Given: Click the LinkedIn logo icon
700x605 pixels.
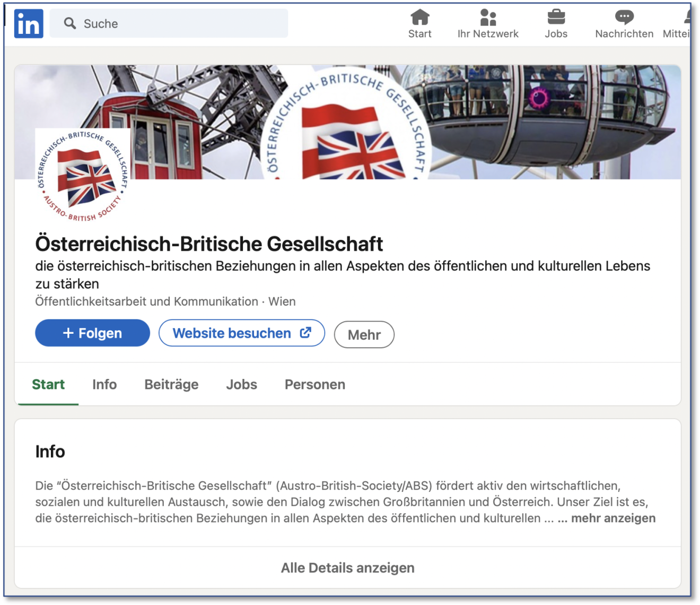Looking at the screenshot, I should (29, 23).
